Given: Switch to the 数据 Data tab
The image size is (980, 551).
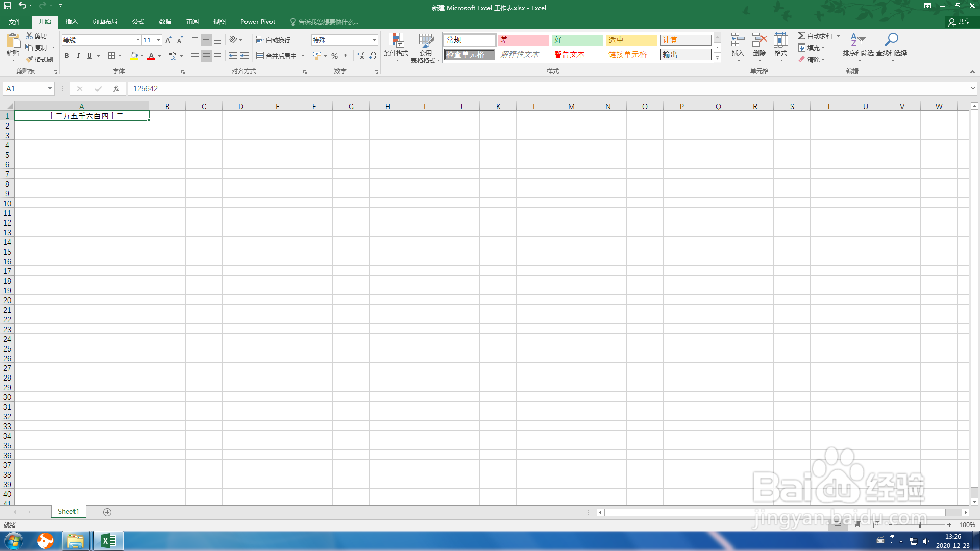Looking at the screenshot, I should coord(165,22).
